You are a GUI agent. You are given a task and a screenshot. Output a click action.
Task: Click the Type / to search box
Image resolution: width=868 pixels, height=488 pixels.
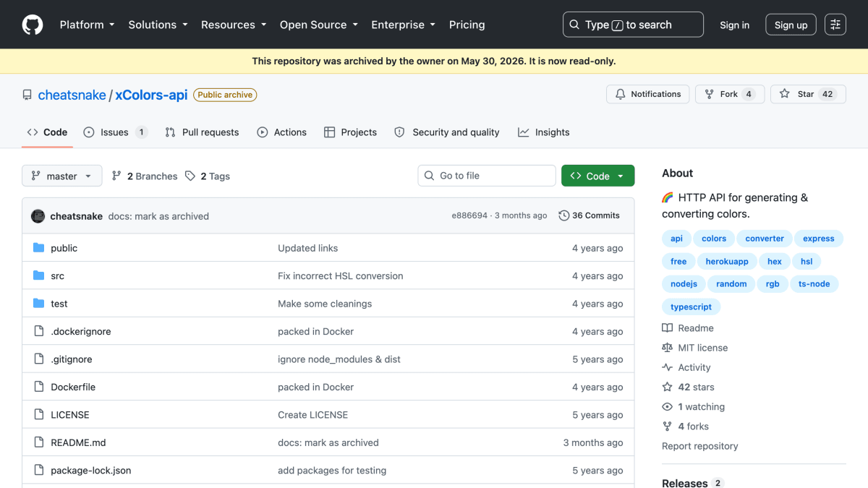pos(633,25)
